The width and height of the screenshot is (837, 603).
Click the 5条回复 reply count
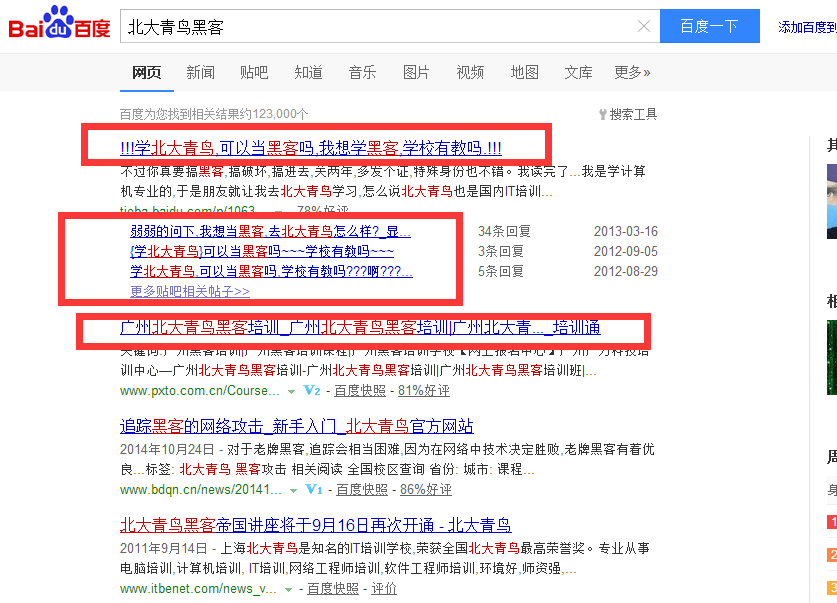coord(501,272)
